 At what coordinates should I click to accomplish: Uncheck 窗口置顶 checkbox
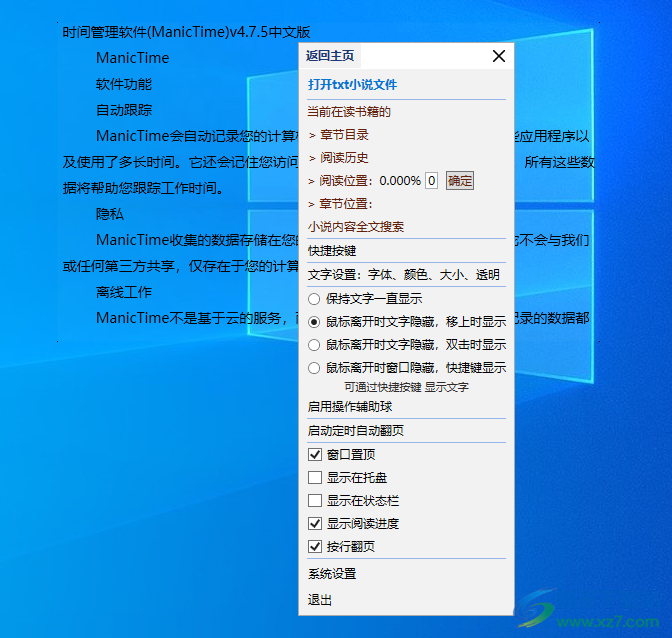point(315,455)
